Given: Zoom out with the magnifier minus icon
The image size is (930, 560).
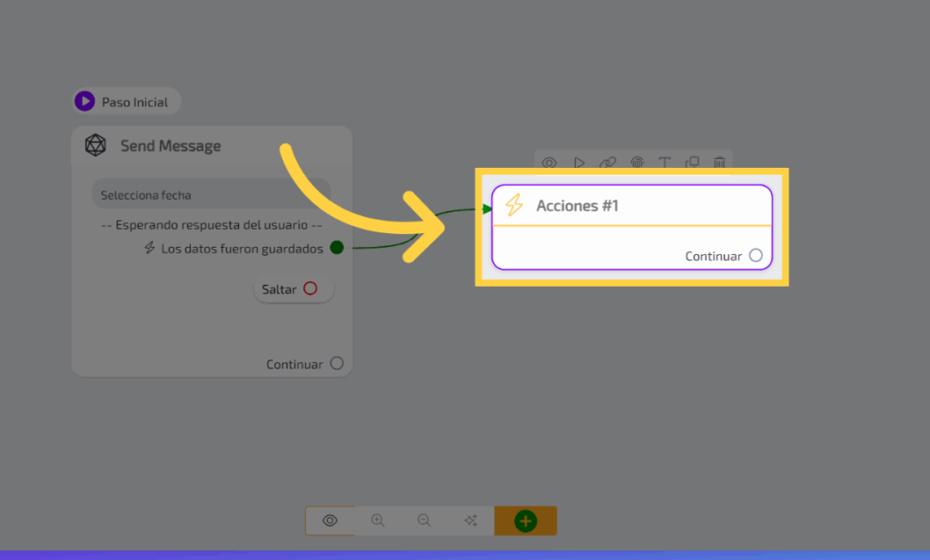Looking at the screenshot, I should (424, 521).
